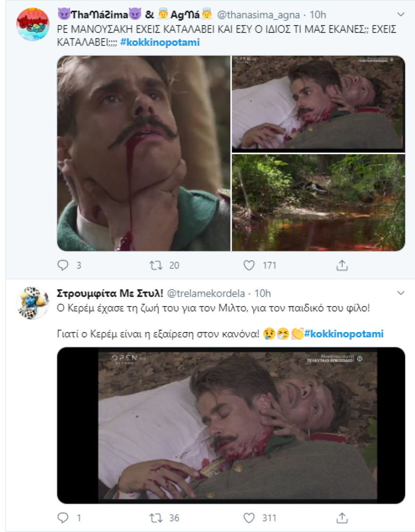The height and width of the screenshot is (532, 415).
Task: Open large close-up photo in first tweet
Action: [143, 153]
